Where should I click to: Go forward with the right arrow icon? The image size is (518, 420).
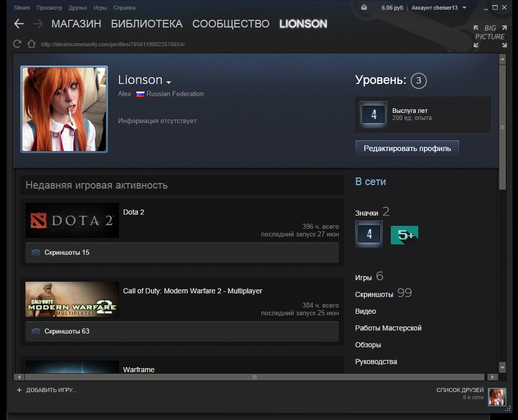click(38, 24)
